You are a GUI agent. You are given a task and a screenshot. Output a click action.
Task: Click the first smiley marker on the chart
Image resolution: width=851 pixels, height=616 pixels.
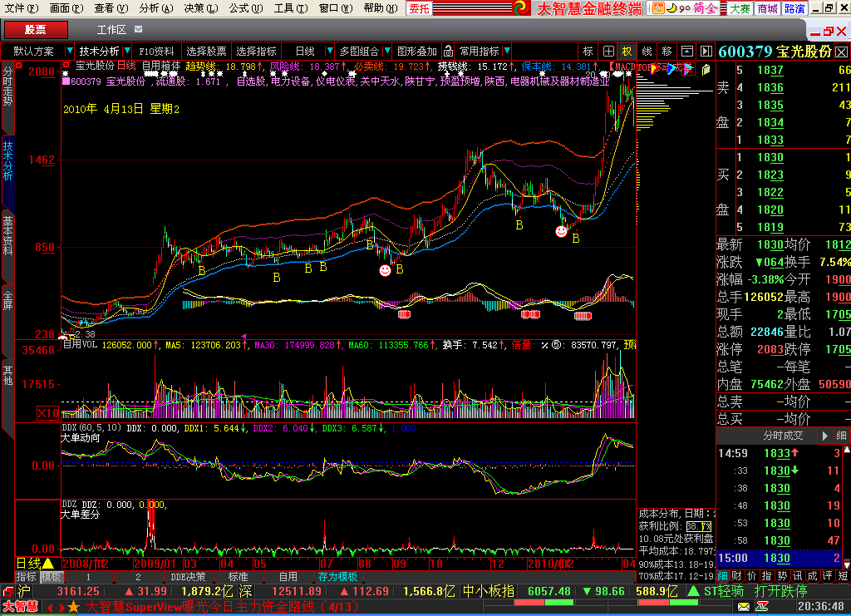[x=385, y=269]
